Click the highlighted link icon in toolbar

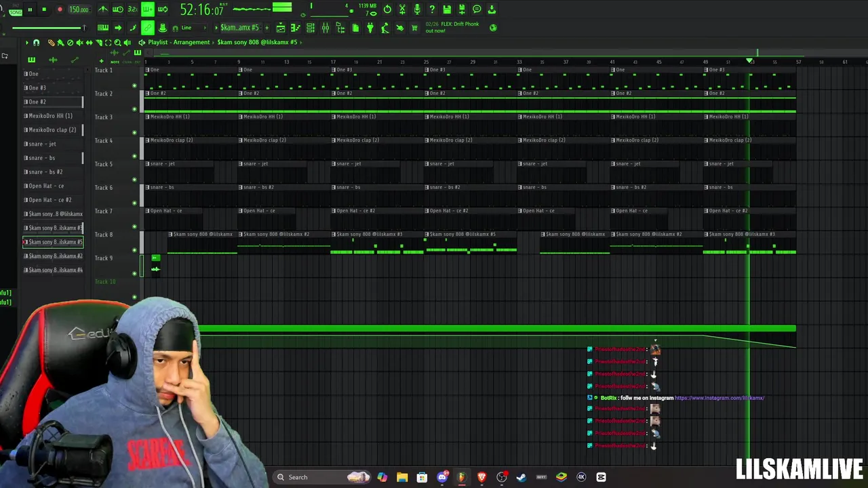click(x=148, y=28)
